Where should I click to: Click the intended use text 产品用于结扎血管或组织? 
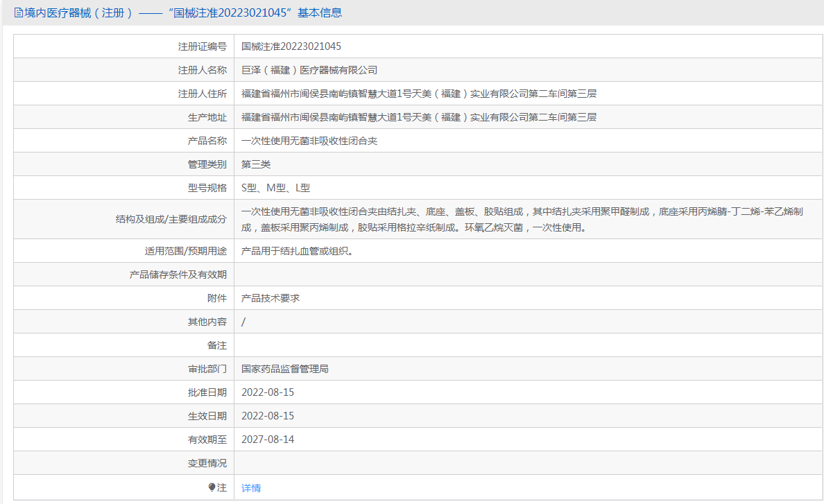pyautogui.click(x=298, y=251)
